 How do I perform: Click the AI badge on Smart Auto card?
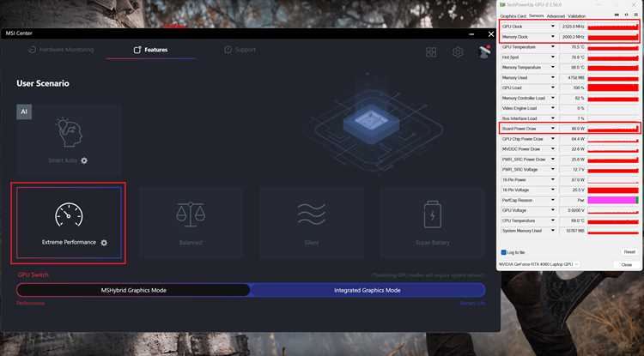coord(24,112)
